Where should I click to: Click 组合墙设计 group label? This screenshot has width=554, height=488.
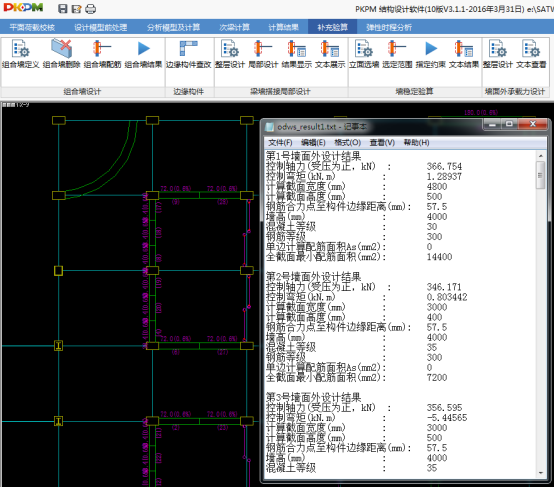(82, 92)
